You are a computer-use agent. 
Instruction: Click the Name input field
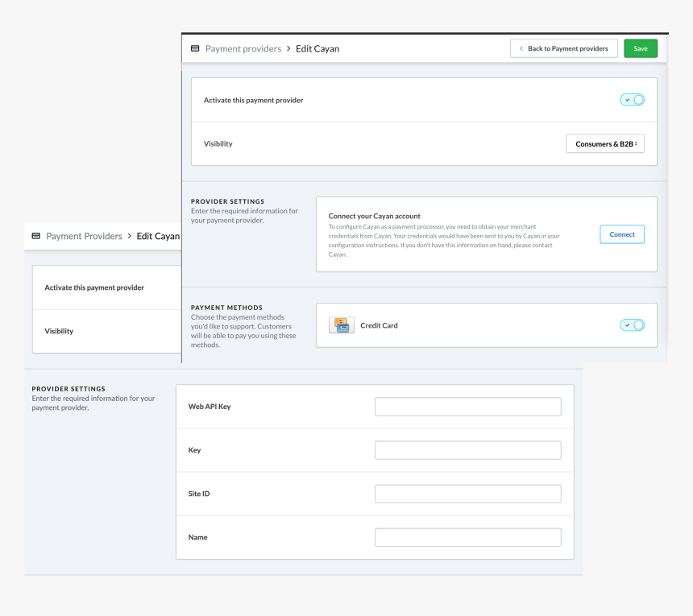pos(467,537)
